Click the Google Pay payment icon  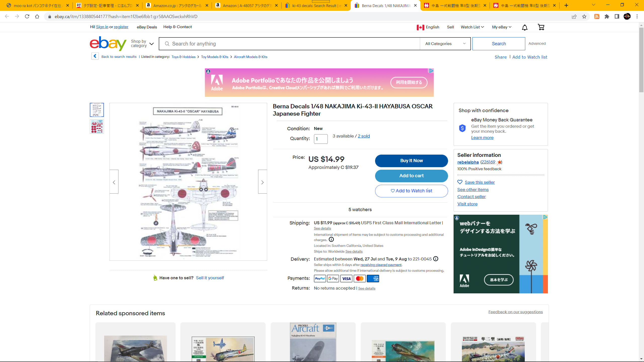(x=333, y=279)
